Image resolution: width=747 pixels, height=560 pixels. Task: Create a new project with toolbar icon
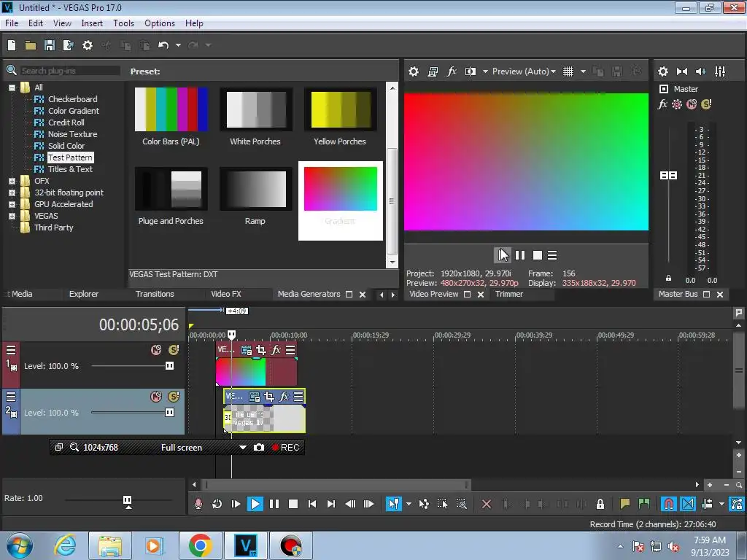point(12,45)
